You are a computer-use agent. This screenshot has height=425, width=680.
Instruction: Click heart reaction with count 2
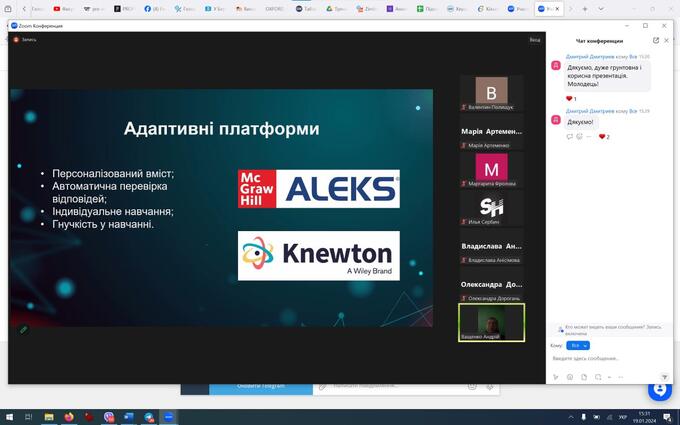pos(604,136)
